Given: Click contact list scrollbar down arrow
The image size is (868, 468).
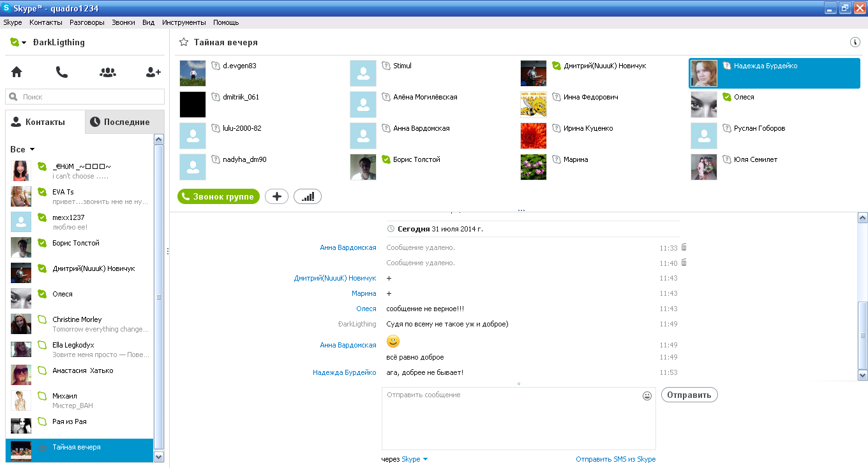Looking at the screenshot, I should coord(159,457).
